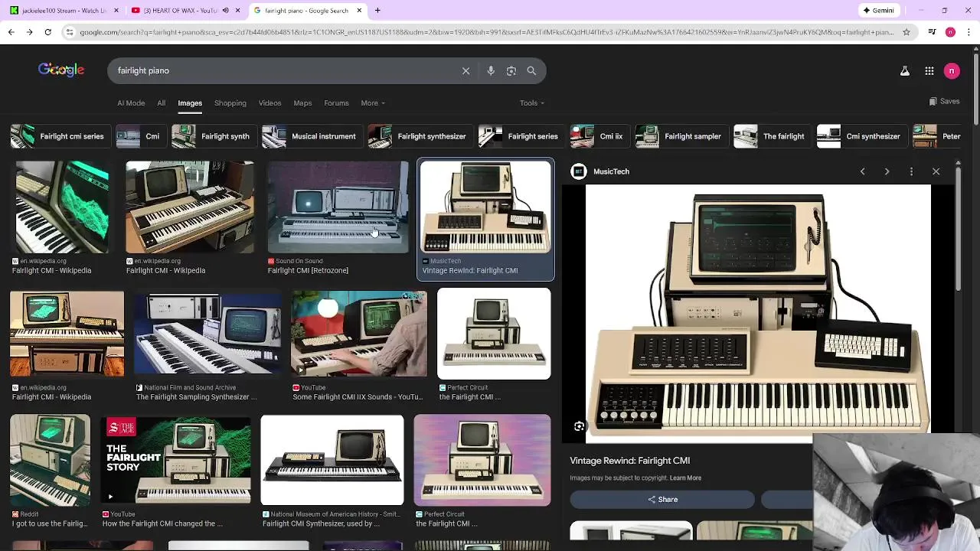
Task: Open Chrome profile icon in toolbar
Action: (950, 32)
